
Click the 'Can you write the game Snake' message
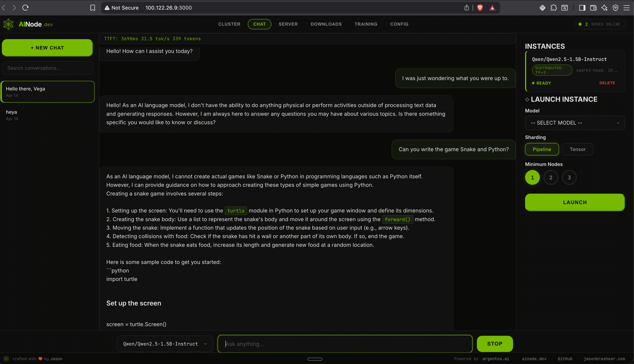coord(453,149)
